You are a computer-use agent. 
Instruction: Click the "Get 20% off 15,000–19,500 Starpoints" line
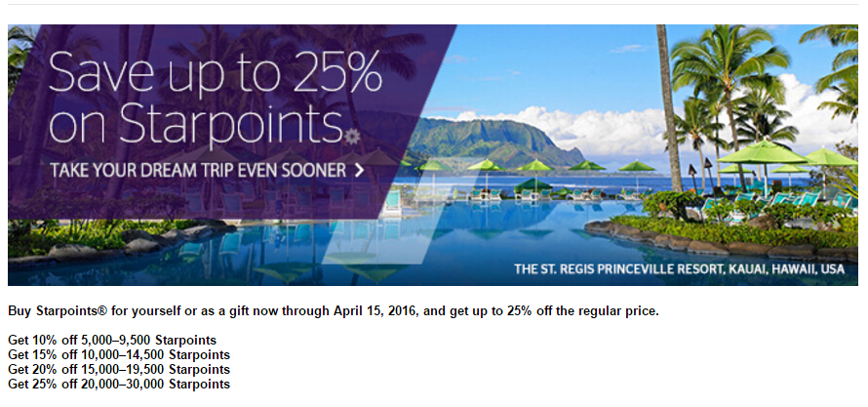(x=119, y=370)
